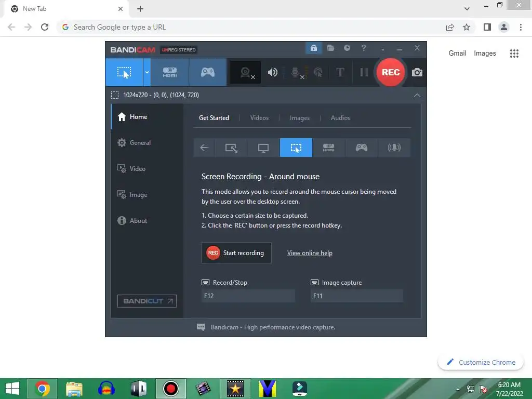532x399 pixels.
Task: Collapse the panel with the up chevron
Action: click(x=417, y=95)
